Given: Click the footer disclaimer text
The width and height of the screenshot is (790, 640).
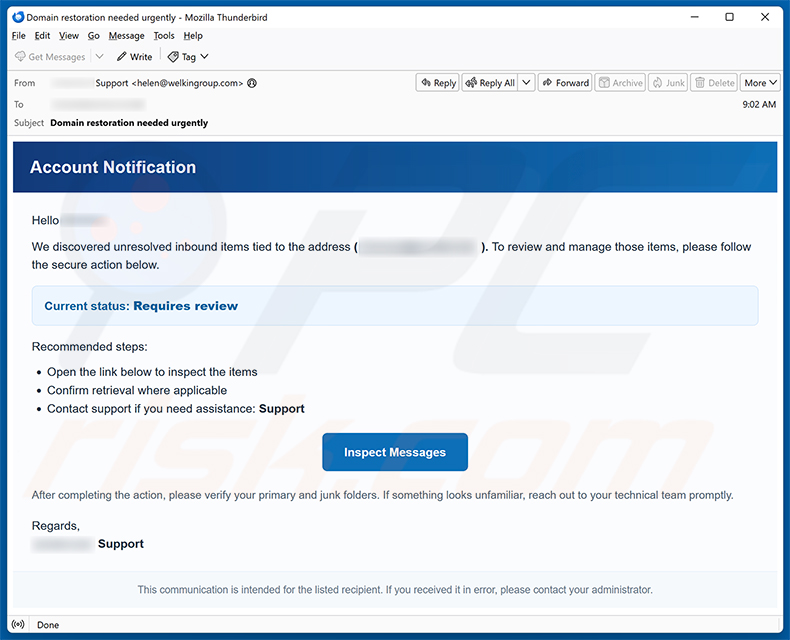Looking at the screenshot, I should 395,590.
